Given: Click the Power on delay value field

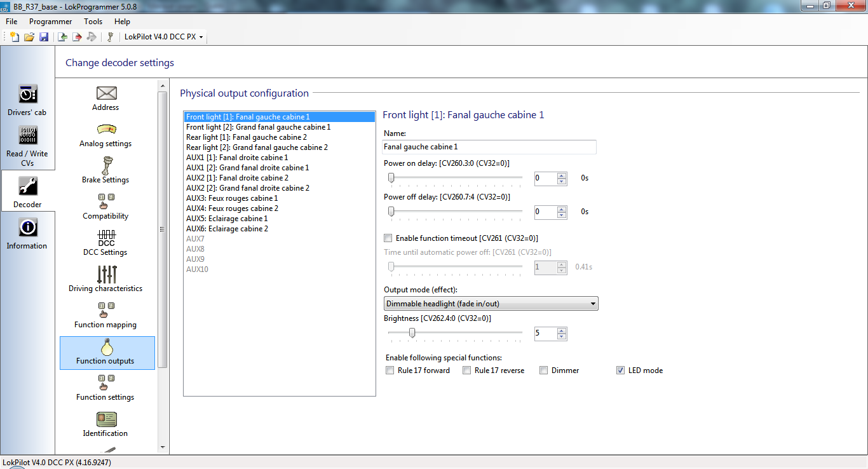Looking at the screenshot, I should pyautogui.click(x=546, y=178).
